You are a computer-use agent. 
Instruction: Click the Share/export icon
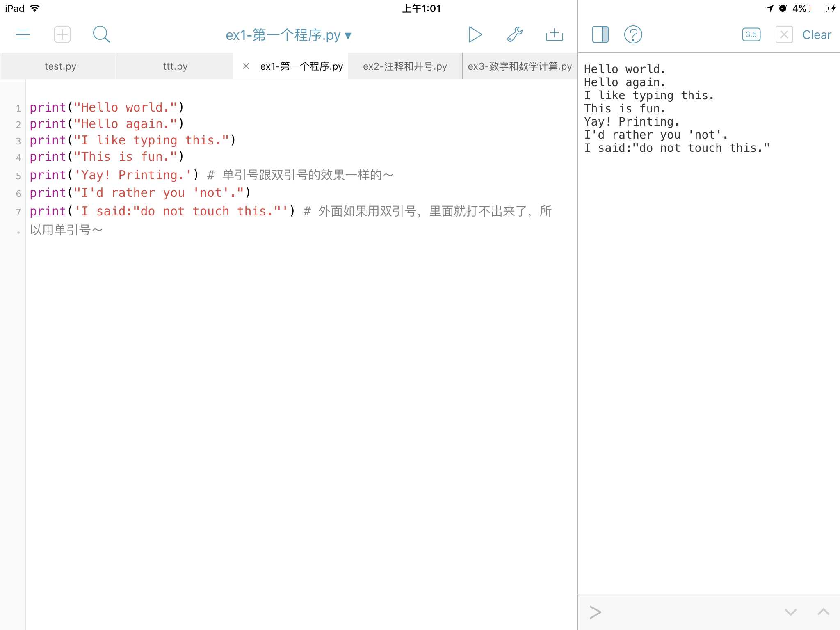pos(555,34)
